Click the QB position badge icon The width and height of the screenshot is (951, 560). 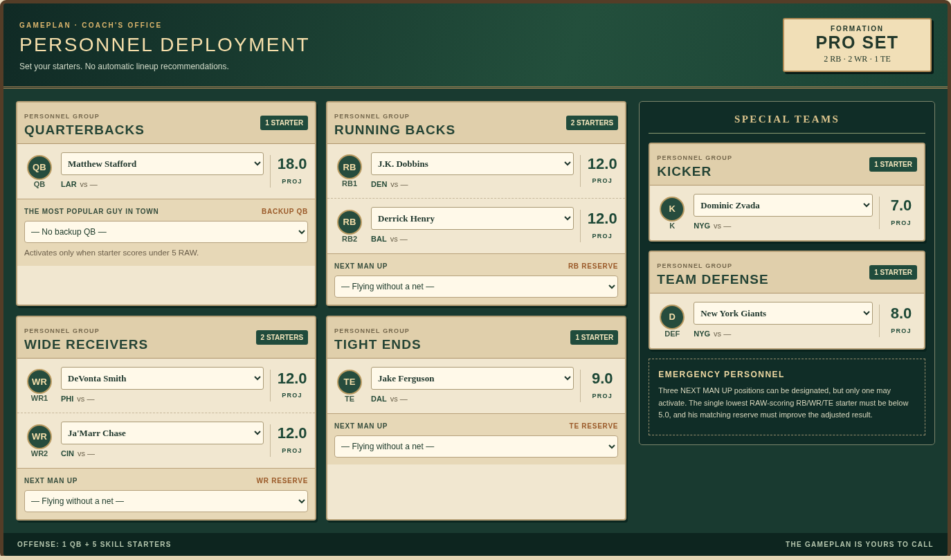pyautogui.click(x=39, y=168)
